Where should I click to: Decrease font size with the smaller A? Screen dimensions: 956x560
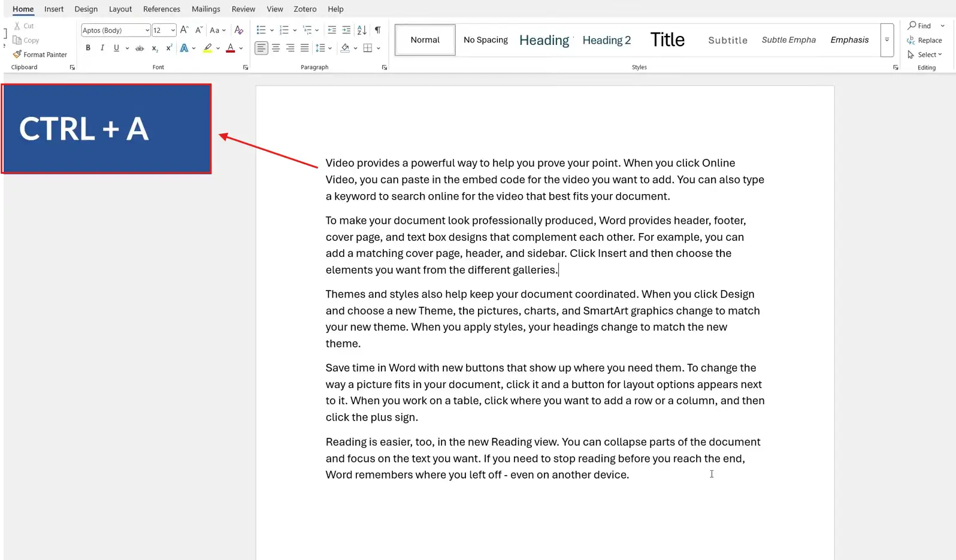tap(199, 30)
